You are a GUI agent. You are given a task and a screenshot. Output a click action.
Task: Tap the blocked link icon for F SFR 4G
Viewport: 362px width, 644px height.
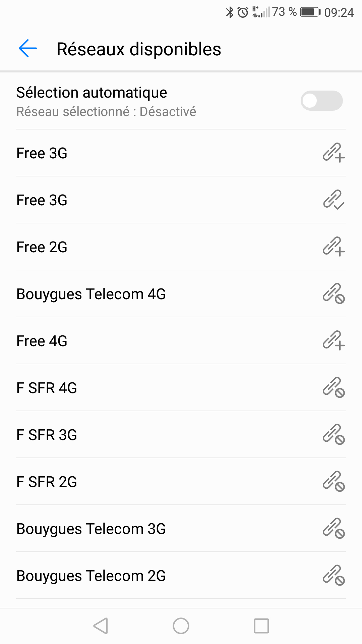click(x=334, y=387)
